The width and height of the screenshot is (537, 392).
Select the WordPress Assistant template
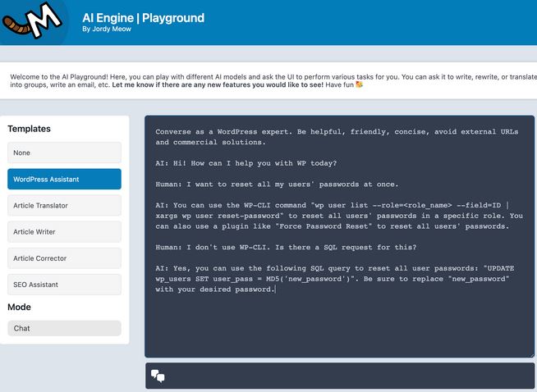(64, 179)
